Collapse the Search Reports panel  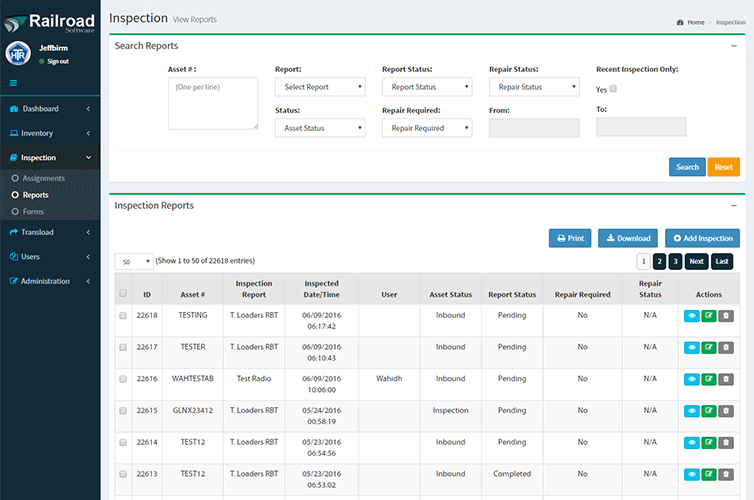pyautogui.click(x=734, y=46)
